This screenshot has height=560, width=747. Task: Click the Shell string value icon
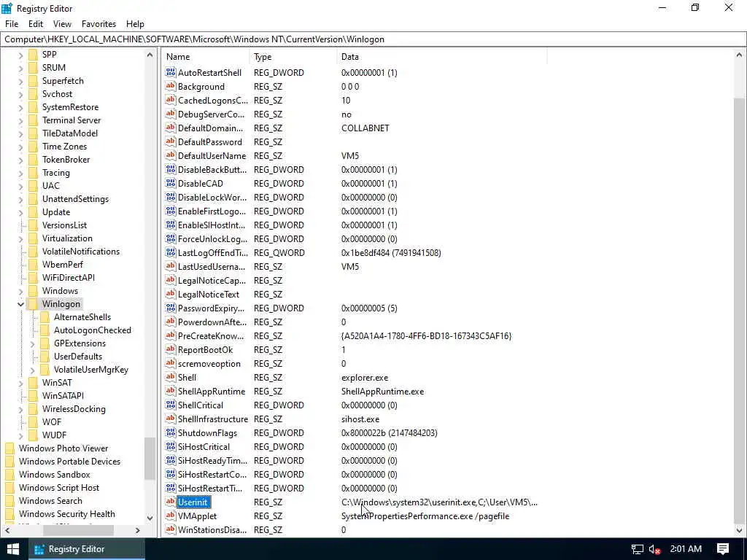click(x=171, y=377)
